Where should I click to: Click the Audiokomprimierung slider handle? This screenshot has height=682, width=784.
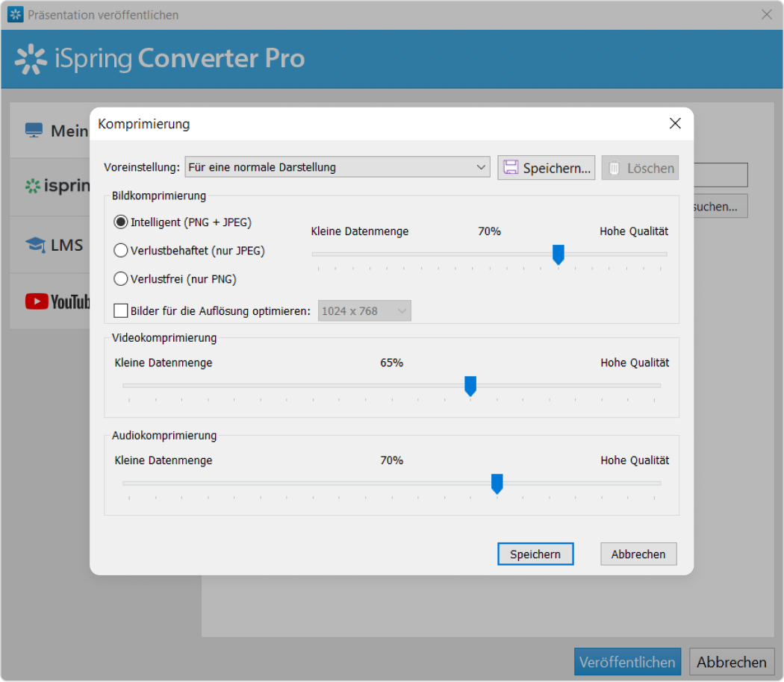click(497, 484)
